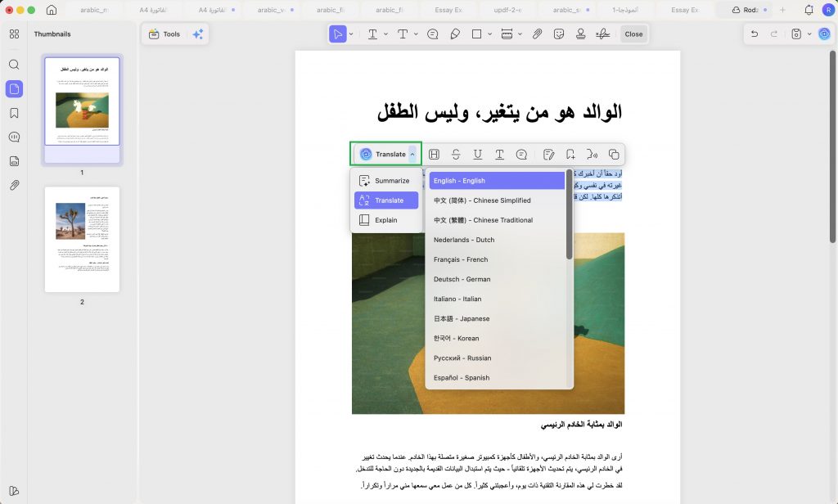Open the sticker tool
The height and width of the screenshot is (504, 838).
click(x=559, y=34)
